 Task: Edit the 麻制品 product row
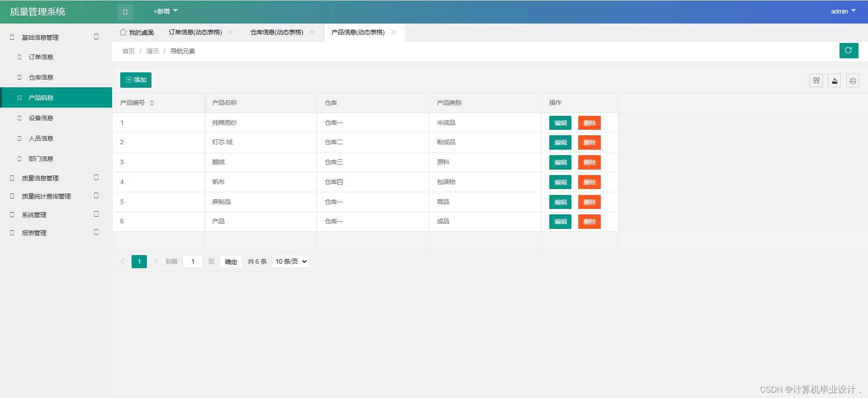(x=560, y=202)
